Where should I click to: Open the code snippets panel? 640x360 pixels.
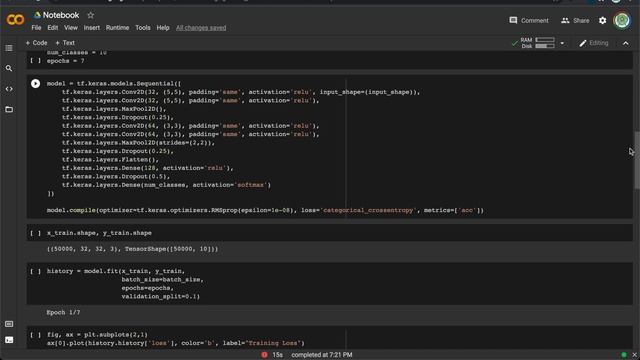pos(9,89)
